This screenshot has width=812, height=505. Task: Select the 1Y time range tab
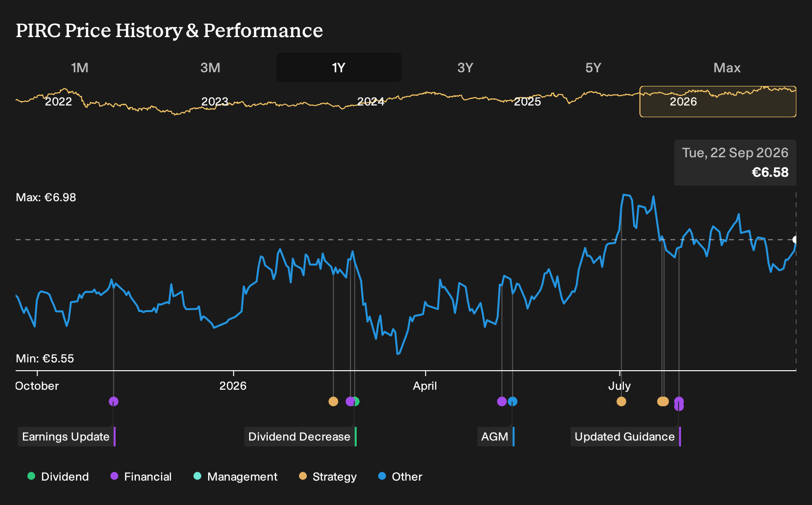tap(339, 67)
